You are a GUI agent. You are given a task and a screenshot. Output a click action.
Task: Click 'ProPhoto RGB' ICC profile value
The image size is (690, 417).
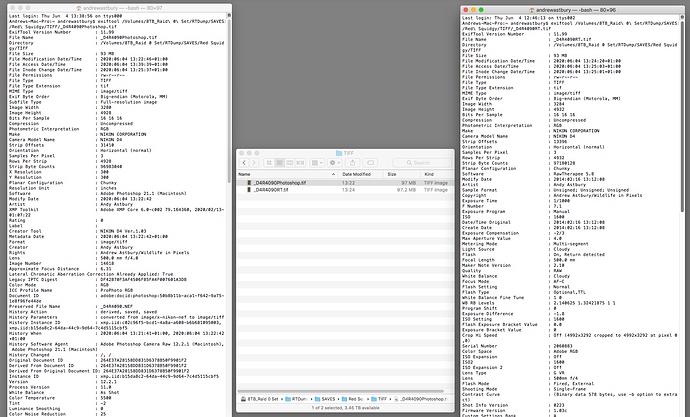[117, 290]
